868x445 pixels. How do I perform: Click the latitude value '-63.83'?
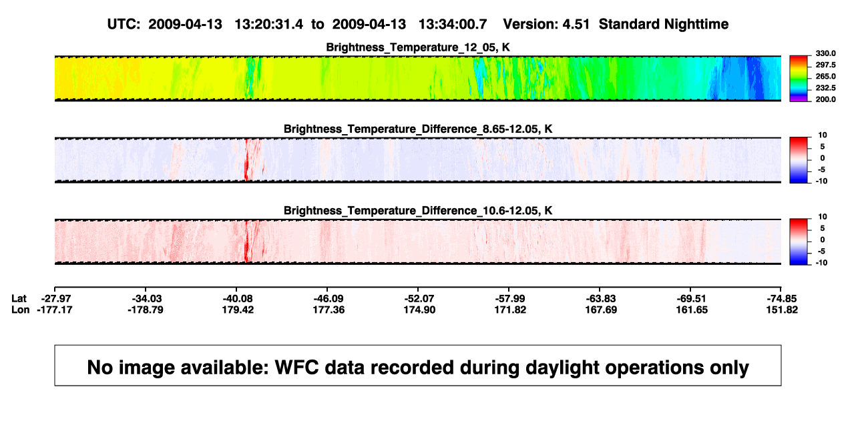click(601, 298)
